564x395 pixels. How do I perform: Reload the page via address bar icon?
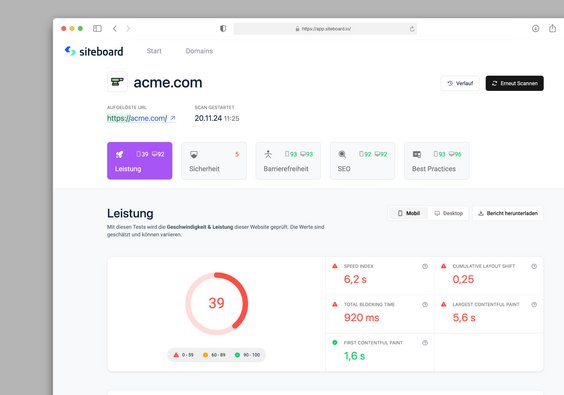(412, 29)
